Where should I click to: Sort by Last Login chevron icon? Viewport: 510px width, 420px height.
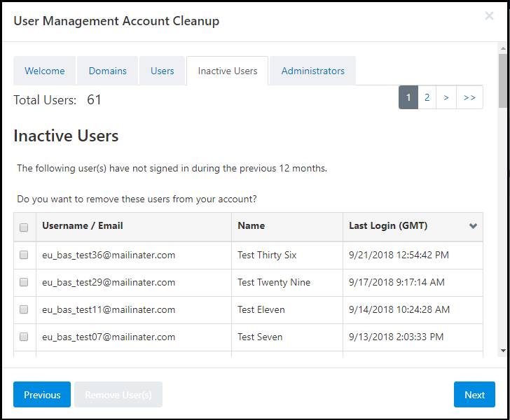point(473,226)
